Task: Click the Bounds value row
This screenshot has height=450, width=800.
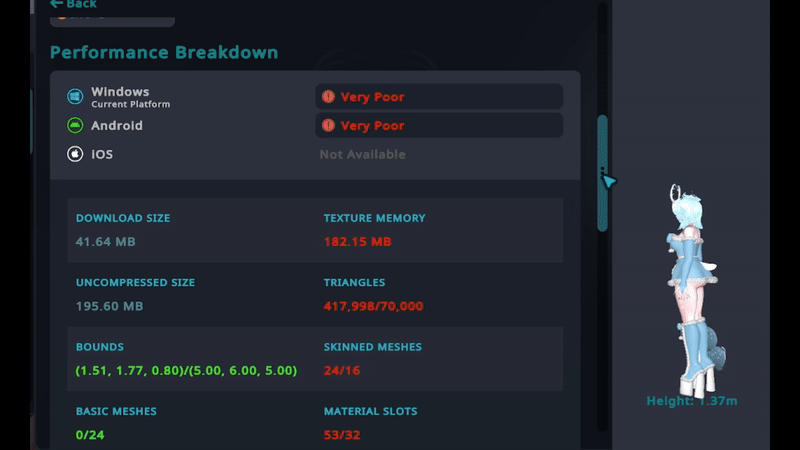Action: pos(186,371)
